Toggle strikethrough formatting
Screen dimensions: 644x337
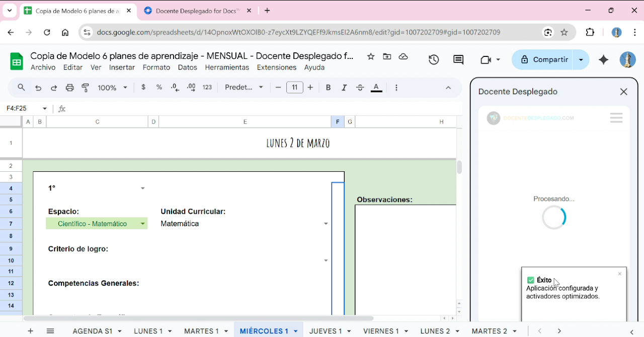[x=360, y=87]
